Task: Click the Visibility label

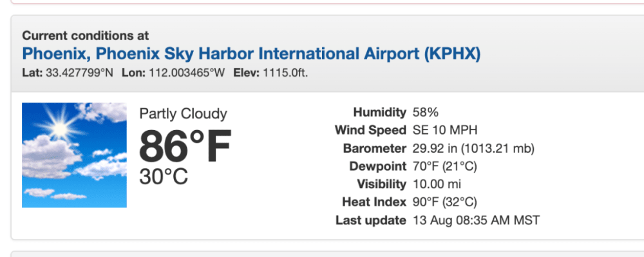Action: pyautogui.click(x=381, y=184)
